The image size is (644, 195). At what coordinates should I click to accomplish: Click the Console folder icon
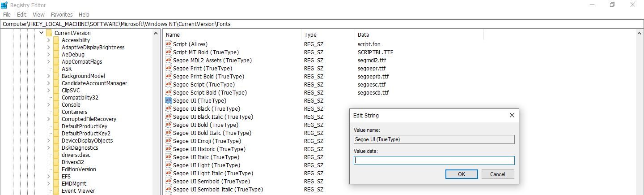click(x=56, y=104)
